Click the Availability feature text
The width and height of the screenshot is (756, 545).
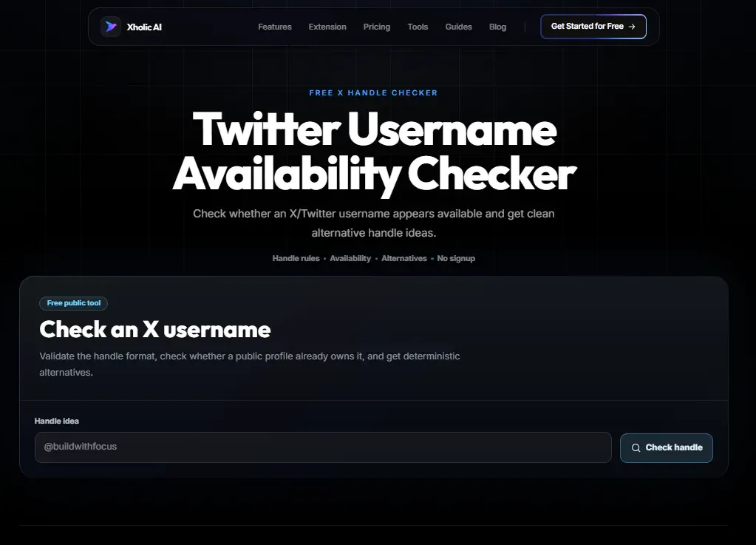click(x=350, y=259)
